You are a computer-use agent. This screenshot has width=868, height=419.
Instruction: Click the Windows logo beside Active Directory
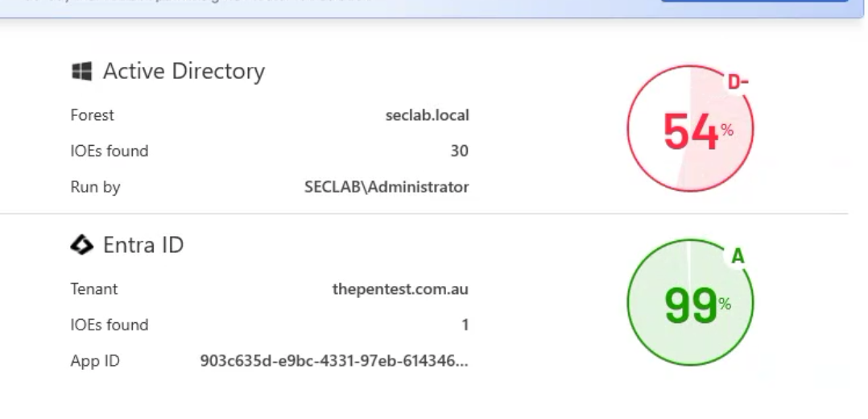click(82, 71)
